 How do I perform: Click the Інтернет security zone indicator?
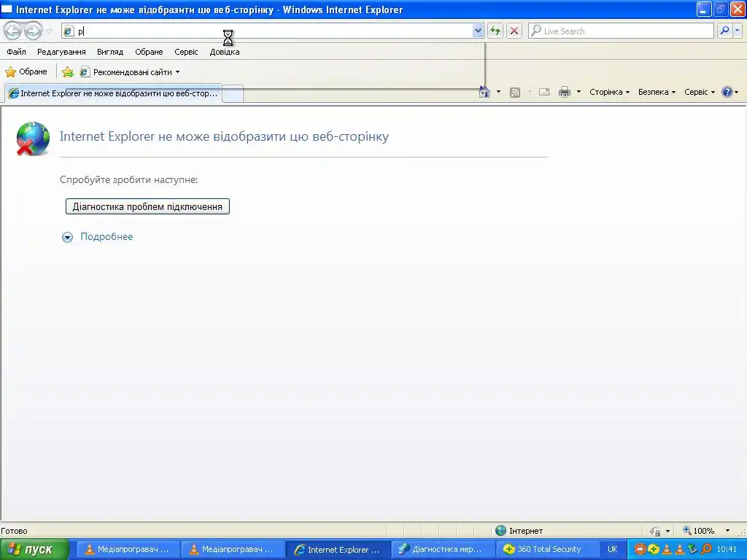click(x=519, y=531)
